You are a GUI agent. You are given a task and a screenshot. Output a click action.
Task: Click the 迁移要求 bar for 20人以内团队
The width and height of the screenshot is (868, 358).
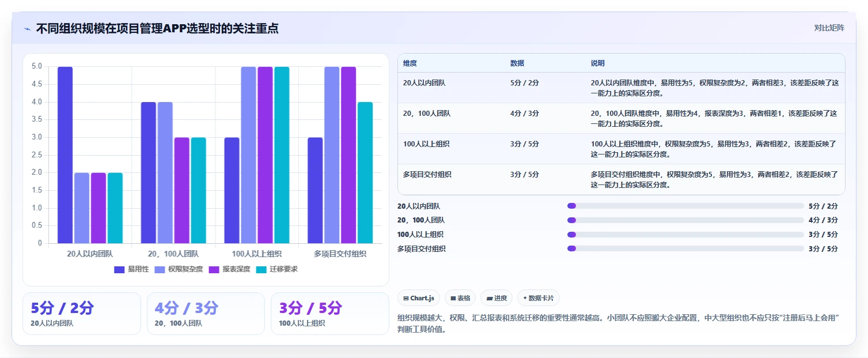click(x=115, y=208)
